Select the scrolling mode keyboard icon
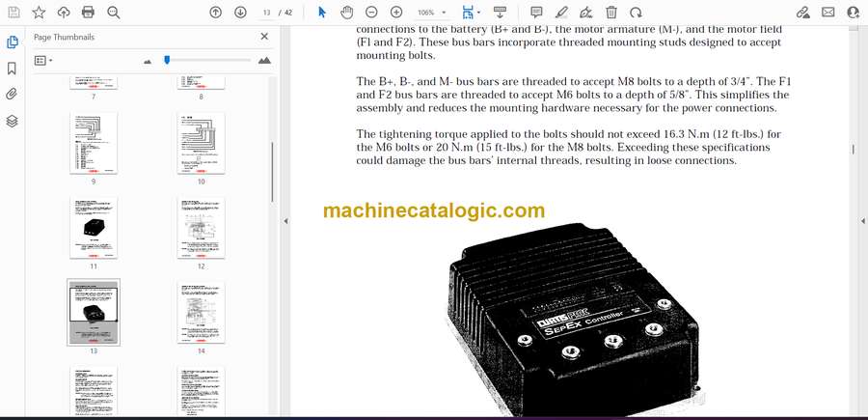 (x=500, y=13)
